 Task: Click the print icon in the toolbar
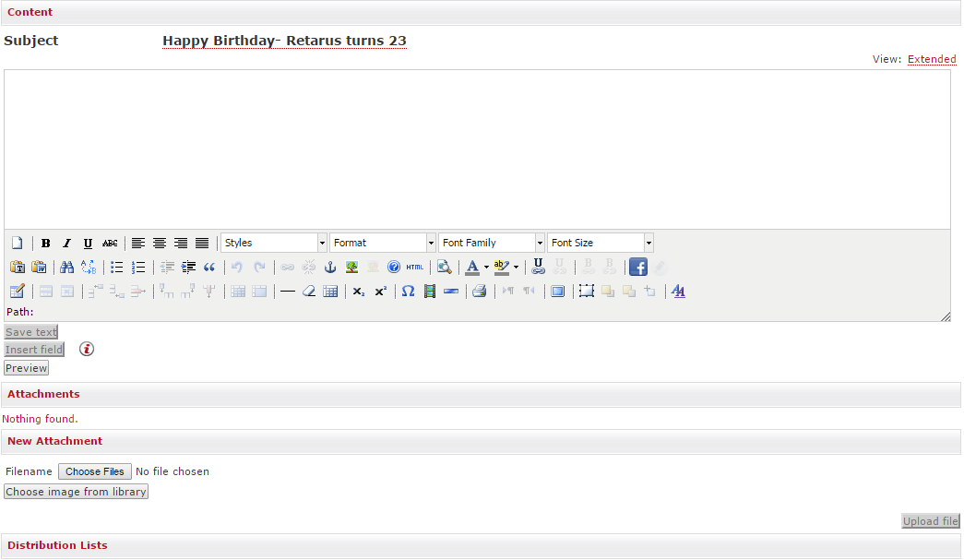(x=479, y=292)
